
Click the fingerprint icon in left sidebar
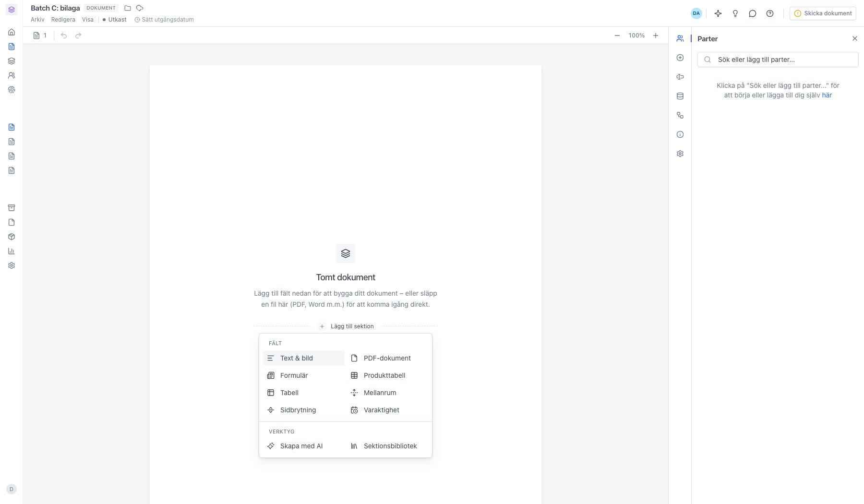pyautogui.click(x=12, y=90)
